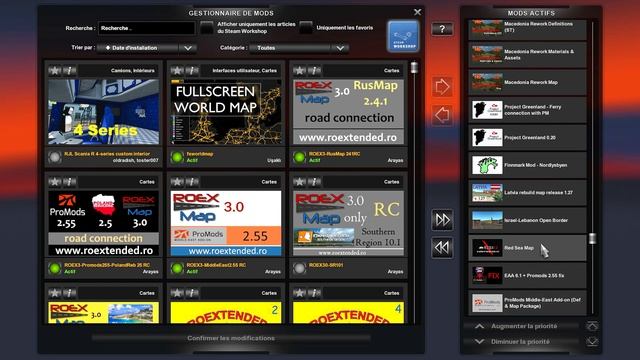Select Latvia rebuild map release 1.27

[527, 193]
